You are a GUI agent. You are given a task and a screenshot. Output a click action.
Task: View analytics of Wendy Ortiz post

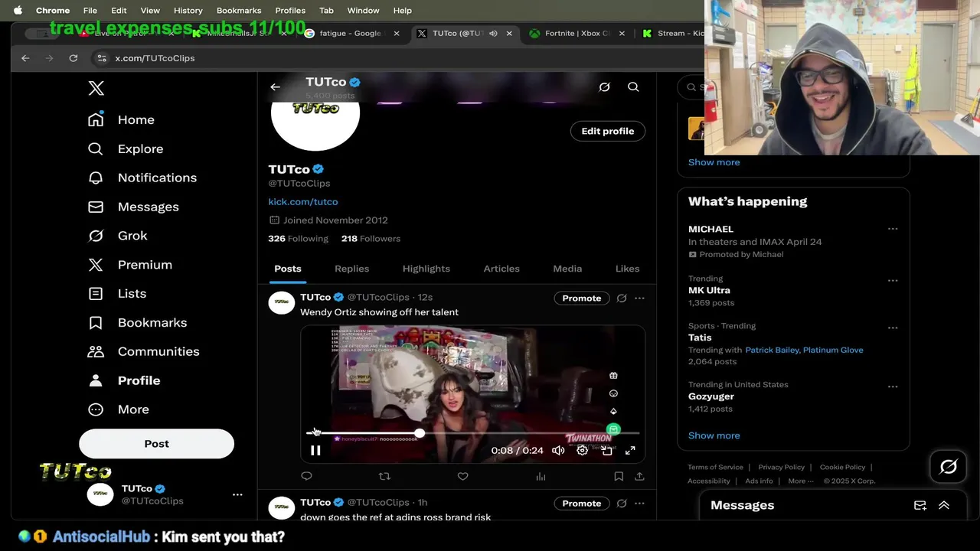pyautogui.click(x=541, y=476)
